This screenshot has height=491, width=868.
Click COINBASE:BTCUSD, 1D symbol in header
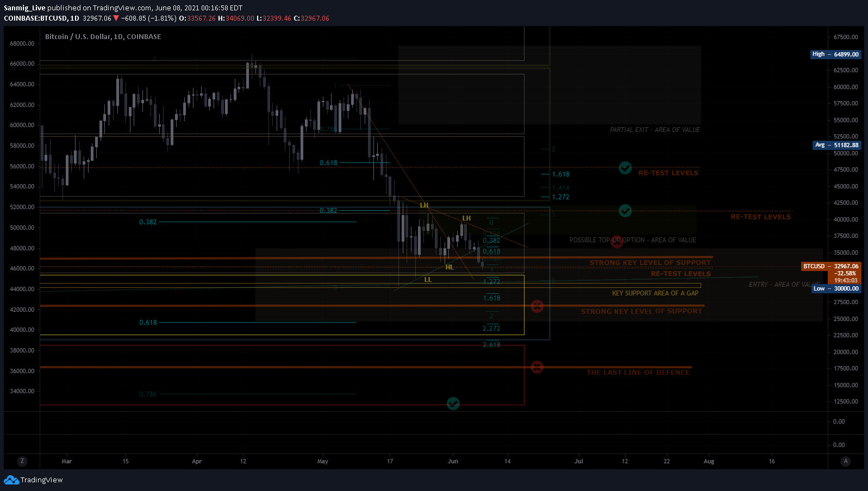click(41, 18)
